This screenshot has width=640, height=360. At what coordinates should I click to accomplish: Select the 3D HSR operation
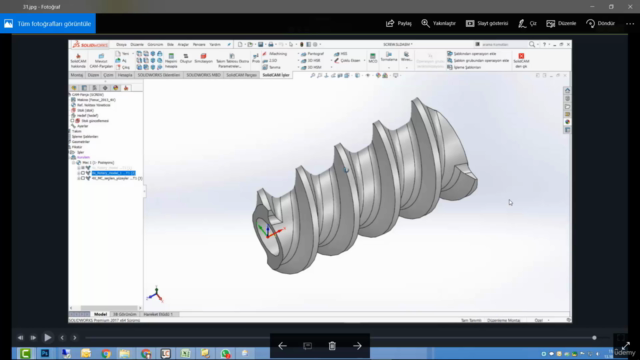coord(311,60)
